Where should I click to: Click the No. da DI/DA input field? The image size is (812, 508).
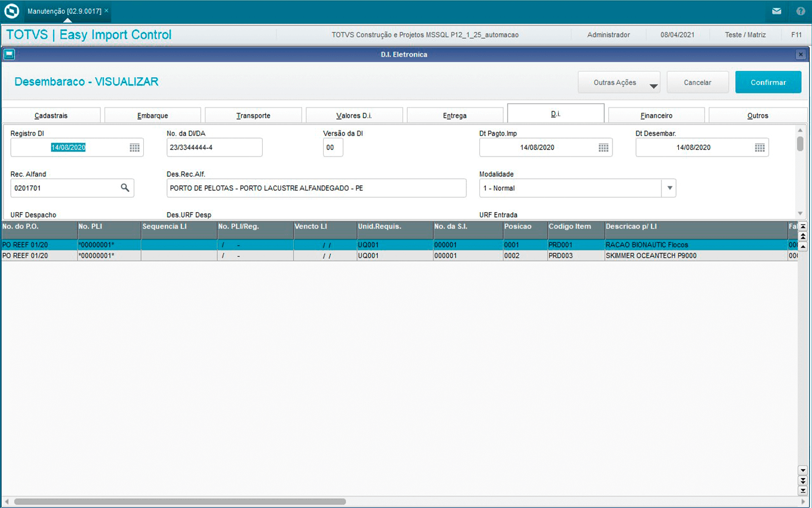(214, 148)
